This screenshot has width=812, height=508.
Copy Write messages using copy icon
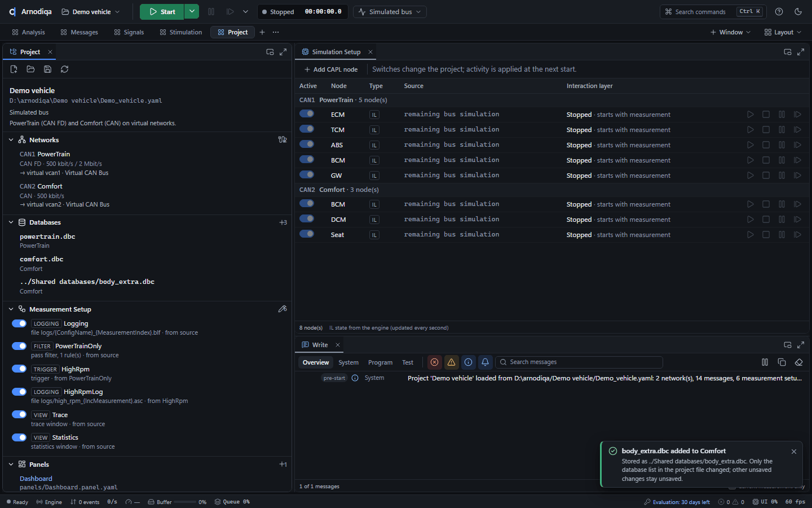tap(782, 362)
